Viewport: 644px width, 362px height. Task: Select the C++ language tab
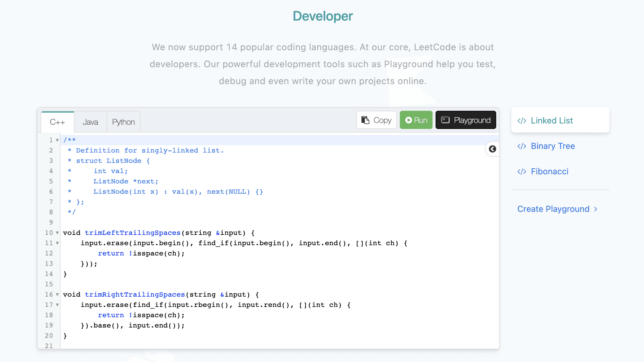point(57,122)
